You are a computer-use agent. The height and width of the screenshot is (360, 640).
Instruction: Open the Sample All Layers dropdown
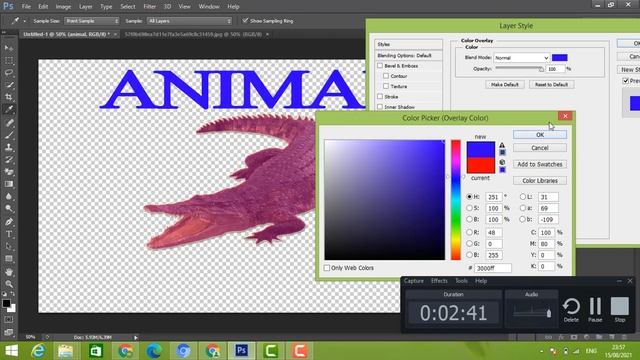[189, 21]
